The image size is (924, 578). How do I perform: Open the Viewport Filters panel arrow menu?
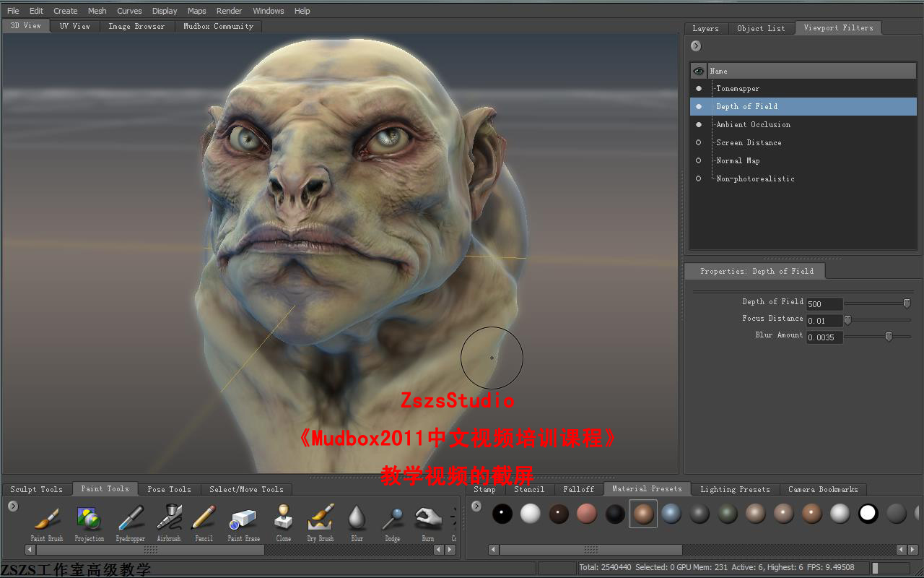[x=696, y=46]
